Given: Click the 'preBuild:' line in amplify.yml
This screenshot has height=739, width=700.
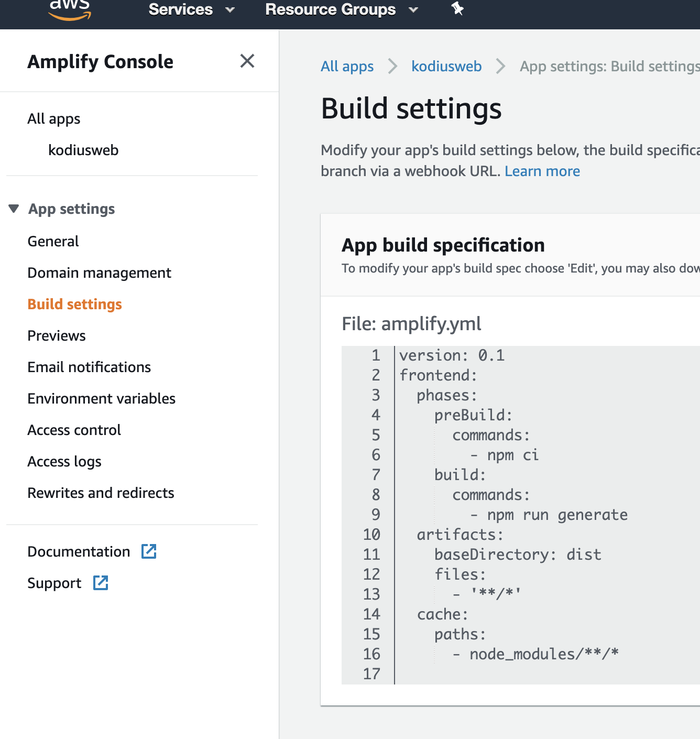Looking at the screenshot, I should 473,415.
